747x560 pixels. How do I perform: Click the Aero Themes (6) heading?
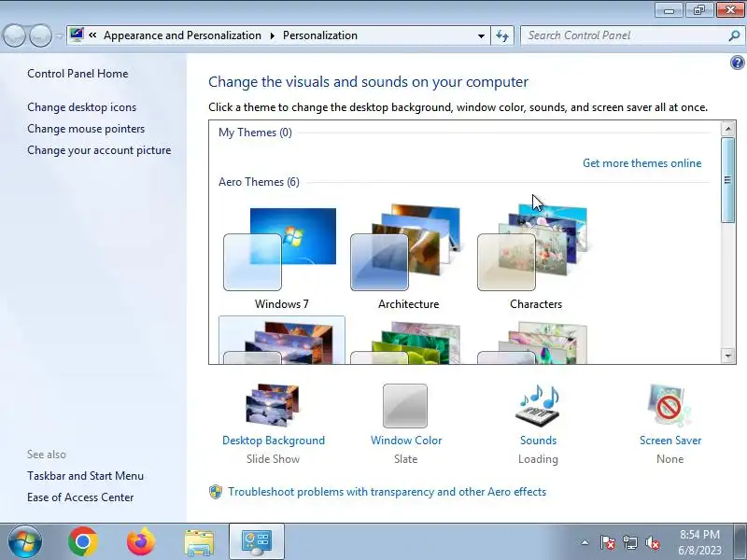(x=260, y=182)
